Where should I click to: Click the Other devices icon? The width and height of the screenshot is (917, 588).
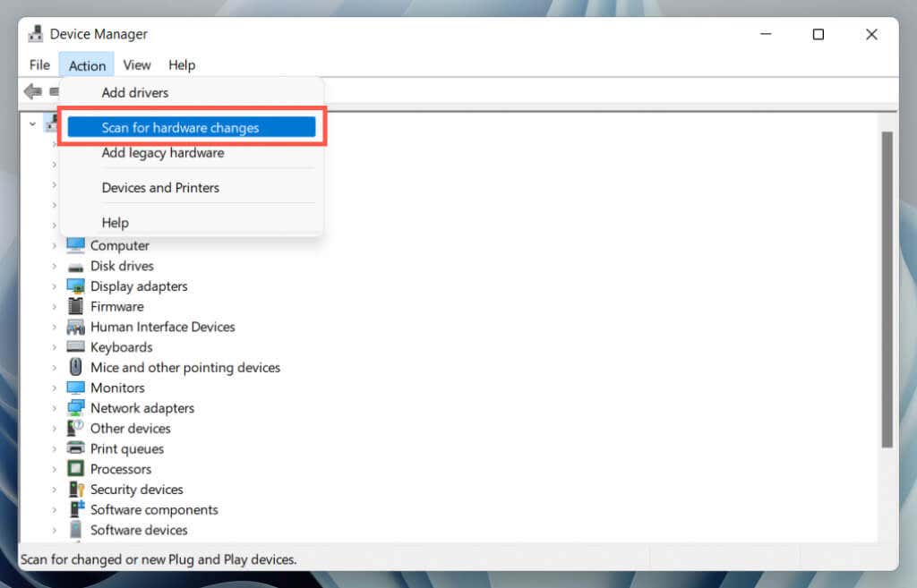point(75,428)
